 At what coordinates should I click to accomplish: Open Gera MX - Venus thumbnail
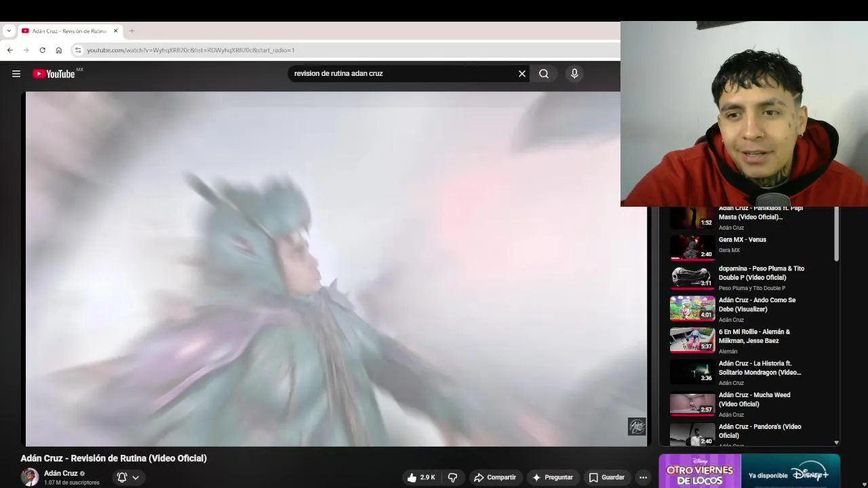[692, 247]
